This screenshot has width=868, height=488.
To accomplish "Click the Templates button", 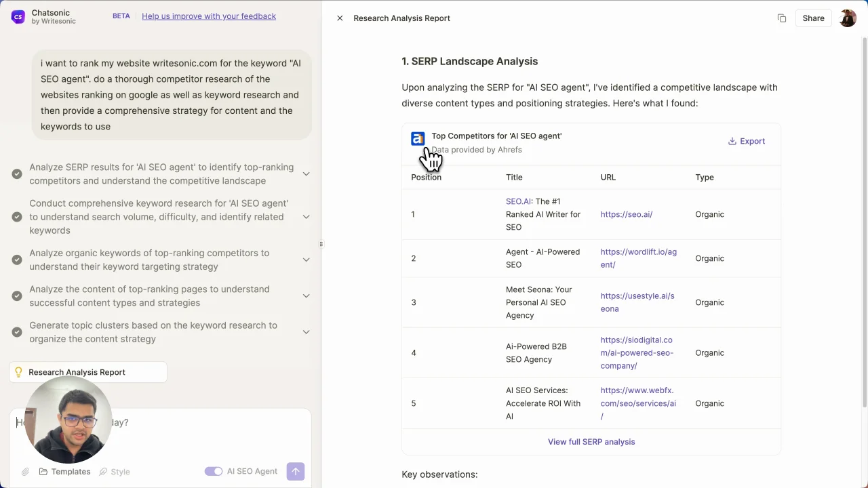I will pos(64,472).
